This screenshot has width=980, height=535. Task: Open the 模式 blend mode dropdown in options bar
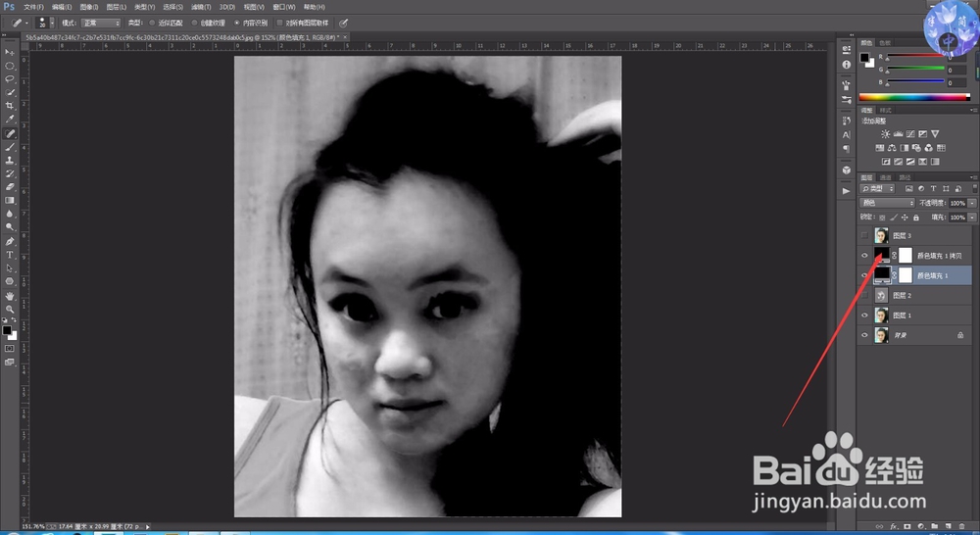coord(101,24)
